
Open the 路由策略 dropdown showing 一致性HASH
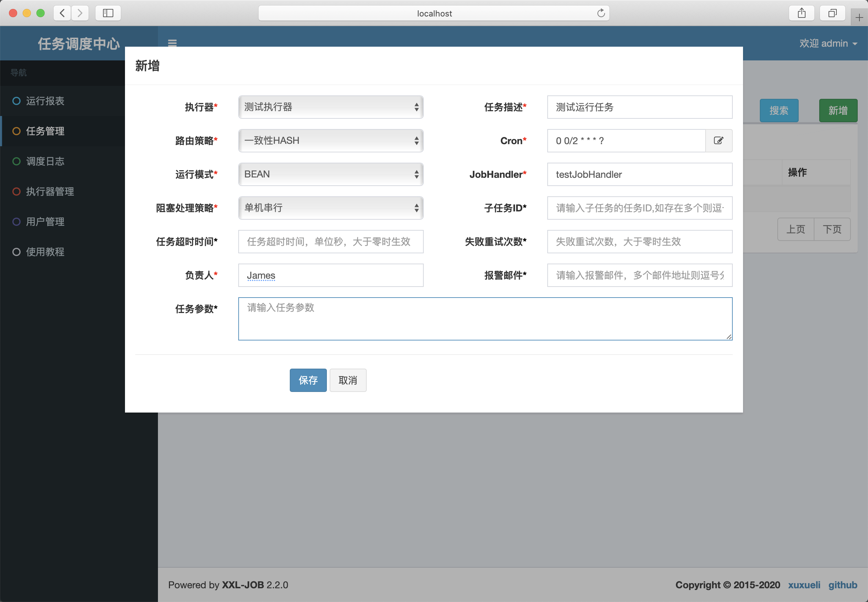point(331,141)
